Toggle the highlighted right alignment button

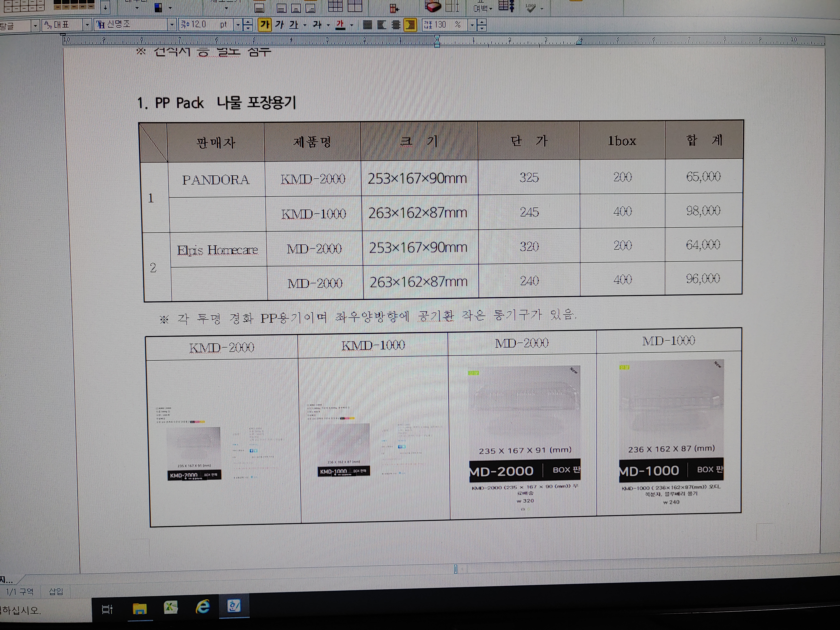[x=410, y=25]
